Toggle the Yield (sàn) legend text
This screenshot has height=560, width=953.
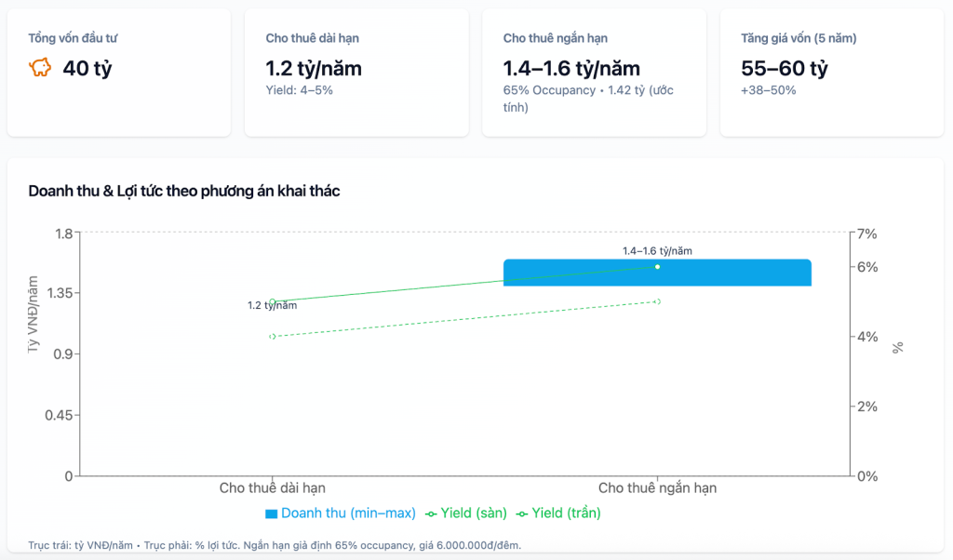point(474,513)
